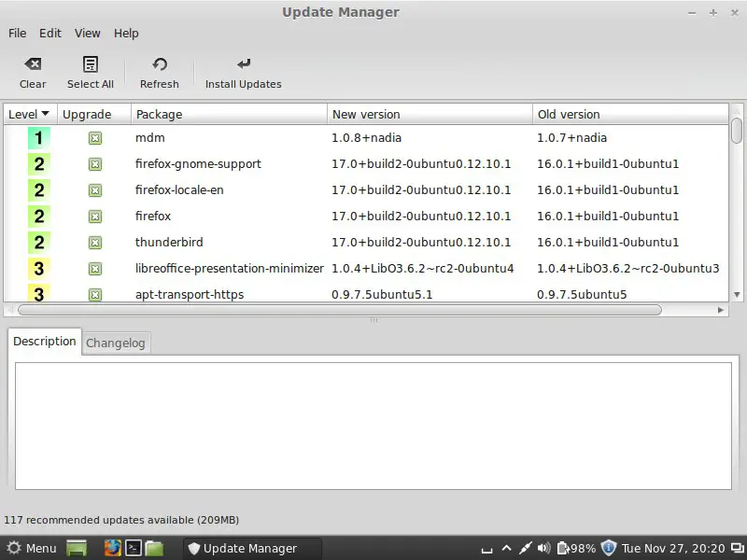747x560 pixels.
Task: Click the level 2 badge for firefox-locale-en
Action: [39, 190]
